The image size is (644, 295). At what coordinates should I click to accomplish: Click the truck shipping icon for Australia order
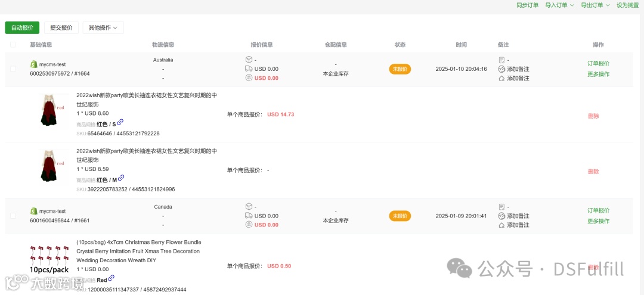tap(249, 69)
